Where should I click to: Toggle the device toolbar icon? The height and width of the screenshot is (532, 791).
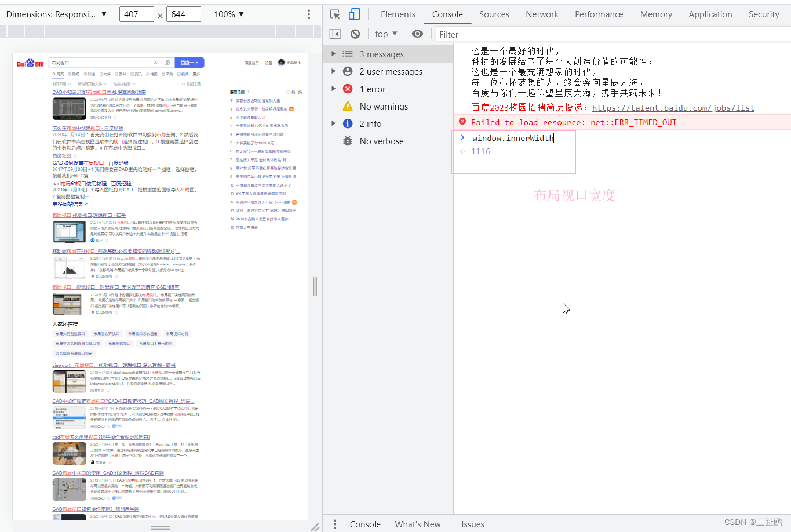(x=355, y=14)
